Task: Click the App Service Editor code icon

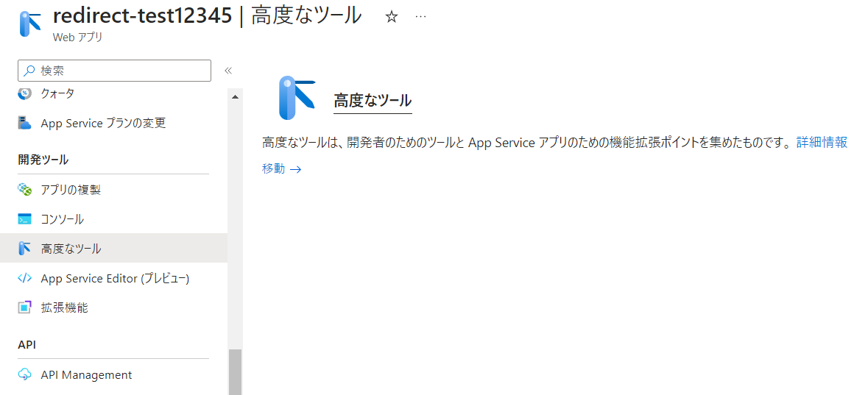Action: pos(25,278)
